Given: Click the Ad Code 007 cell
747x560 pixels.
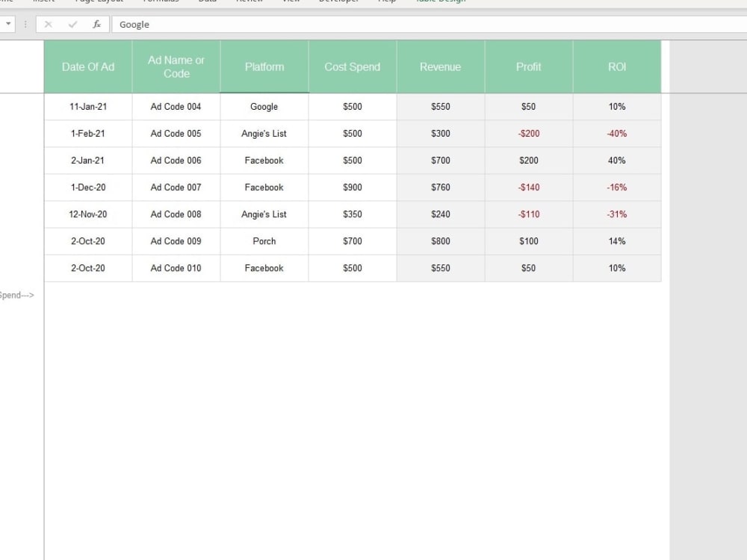Looking at the screenshot, I should click(176, 187).
